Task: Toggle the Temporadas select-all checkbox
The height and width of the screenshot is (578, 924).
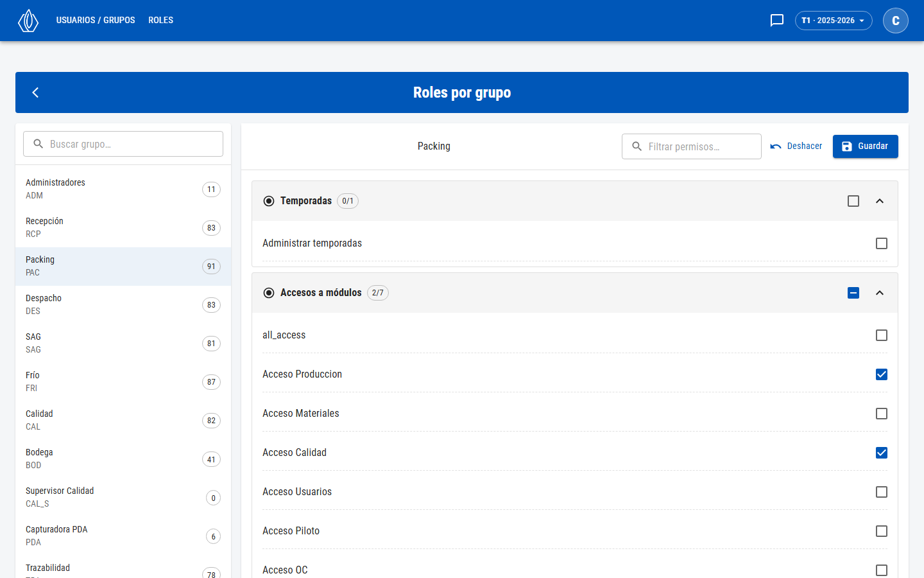Action: click(853, 201)
